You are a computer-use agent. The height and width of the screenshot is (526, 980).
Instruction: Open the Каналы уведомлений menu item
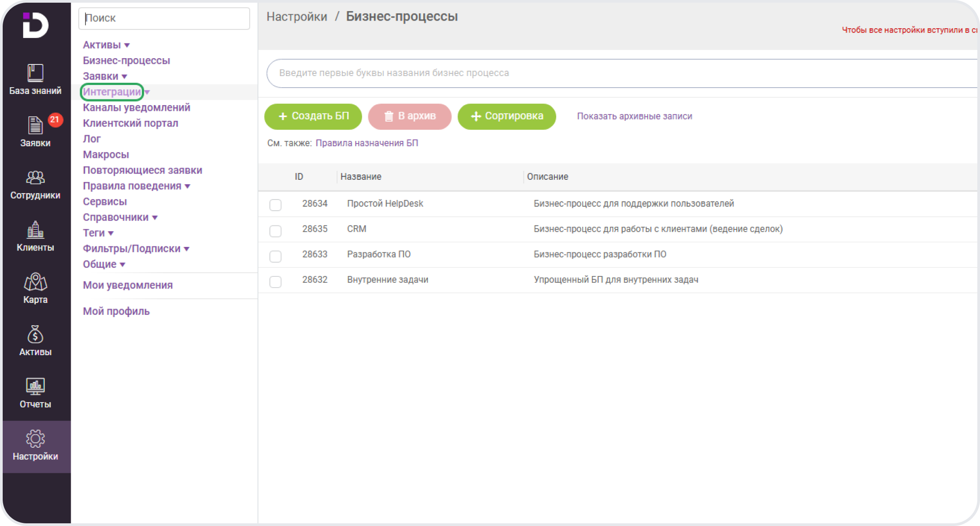coord(136,107)
